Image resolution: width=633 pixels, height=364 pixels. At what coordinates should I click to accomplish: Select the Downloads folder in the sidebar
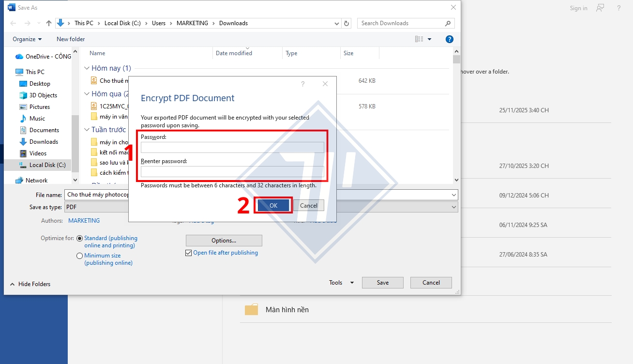click(x=44, y=141)
